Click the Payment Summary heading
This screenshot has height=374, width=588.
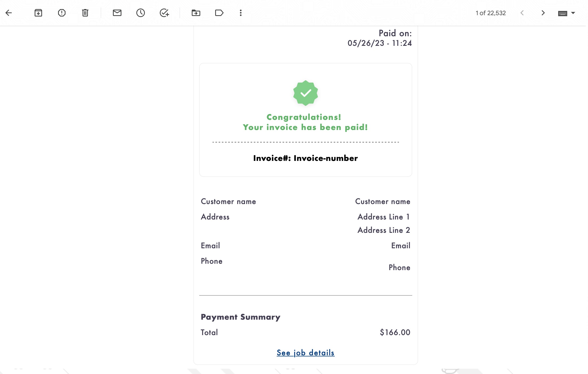coord(240,317)
